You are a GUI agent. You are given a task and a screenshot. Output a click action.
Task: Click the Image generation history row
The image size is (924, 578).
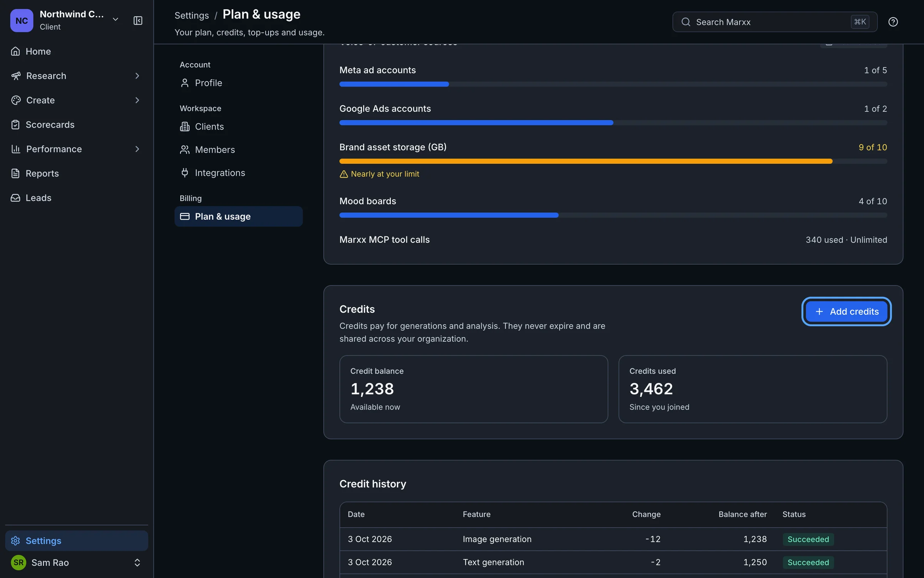pos(613,539)
